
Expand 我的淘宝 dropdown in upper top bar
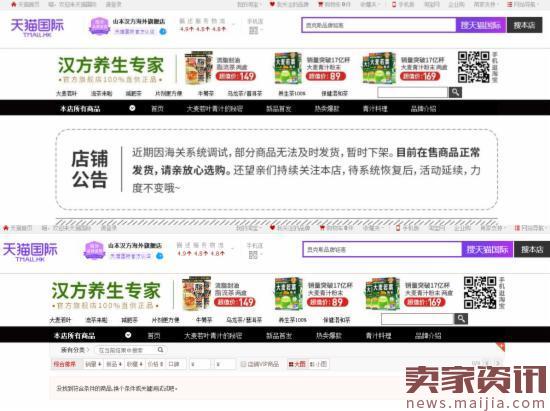[x=249, y=4]
